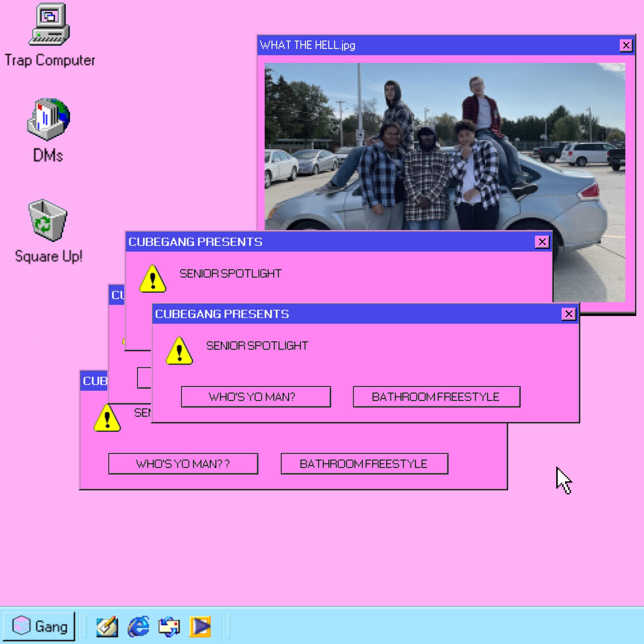
Task: Click BATHROOM FREESTYLE in the front dialog
Action: click(437, 397)
